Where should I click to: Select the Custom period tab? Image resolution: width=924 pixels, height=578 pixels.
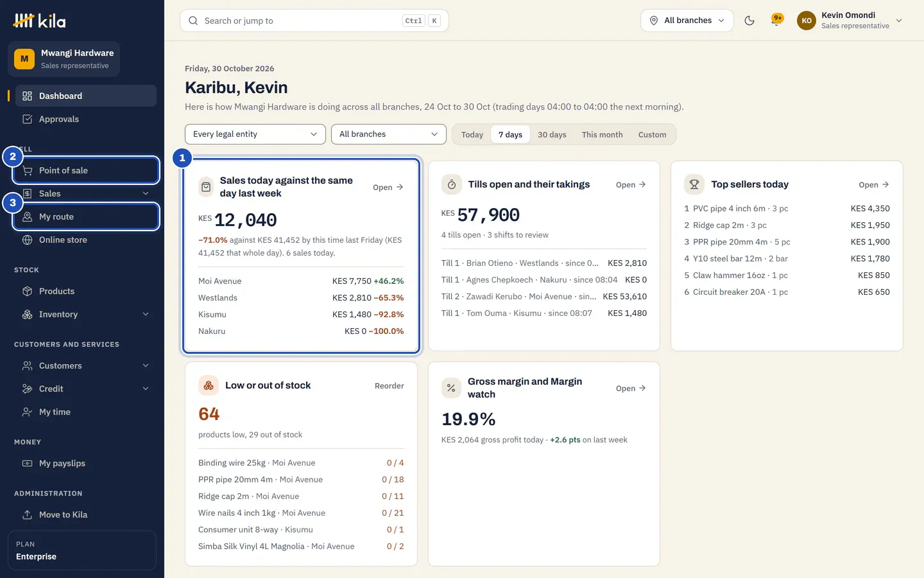click(x=652, y=134)
